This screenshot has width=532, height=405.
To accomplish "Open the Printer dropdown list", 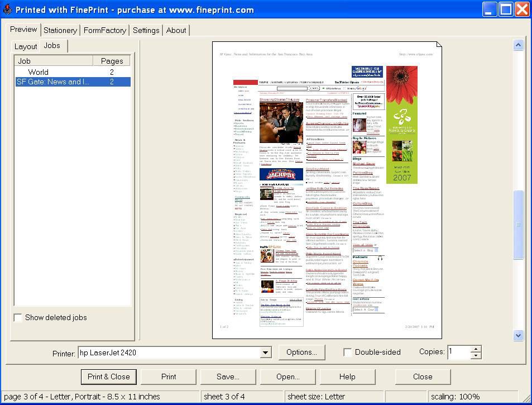I will click(266, 352).
